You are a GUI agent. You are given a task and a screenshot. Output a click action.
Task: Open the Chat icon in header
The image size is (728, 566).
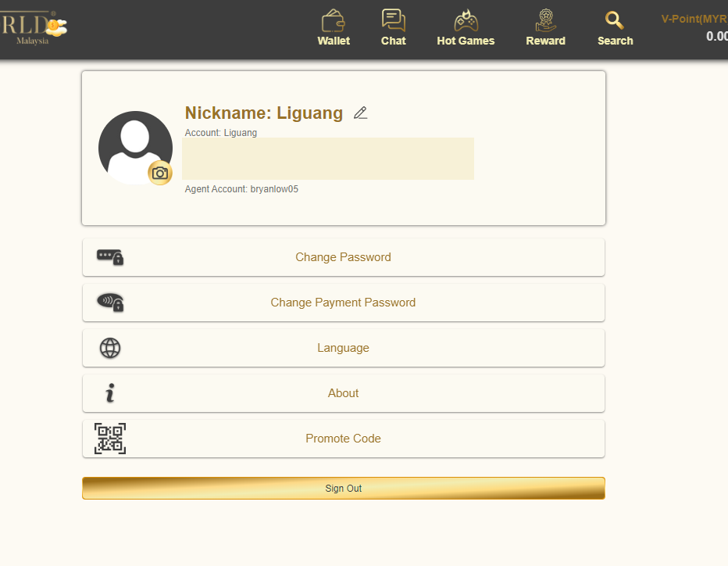[x=393, y=28]
